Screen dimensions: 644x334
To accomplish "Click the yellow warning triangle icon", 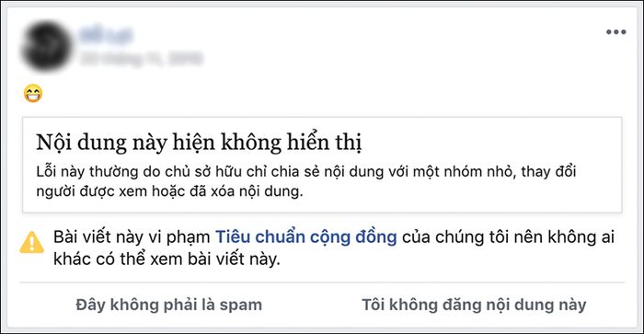I will (31, 242).
